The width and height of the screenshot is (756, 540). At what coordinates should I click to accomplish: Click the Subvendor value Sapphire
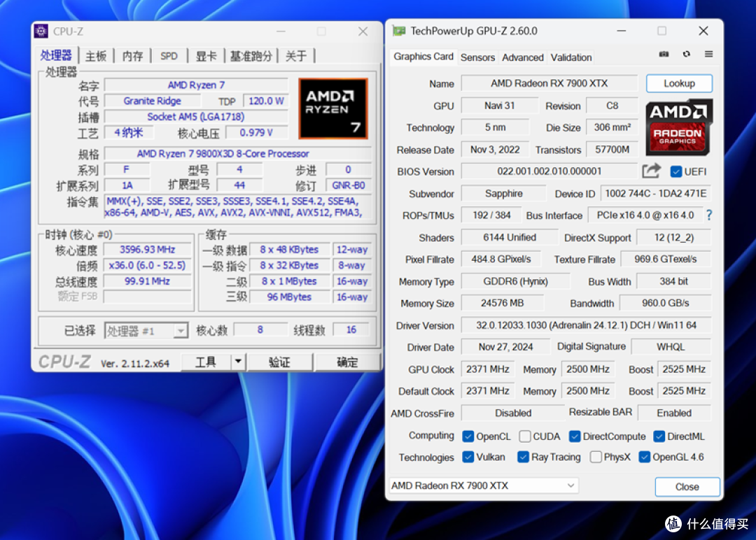pyautogui.click(x=503, y=194)
